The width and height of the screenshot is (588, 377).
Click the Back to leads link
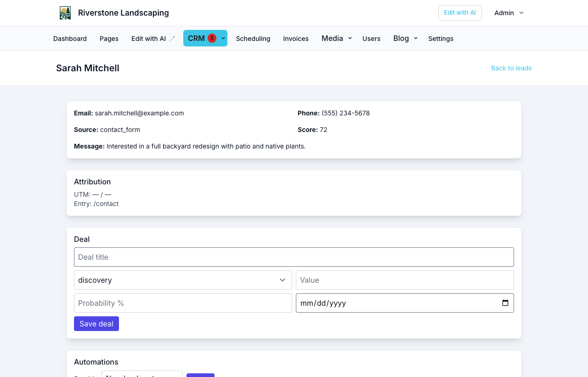point(511,68)
